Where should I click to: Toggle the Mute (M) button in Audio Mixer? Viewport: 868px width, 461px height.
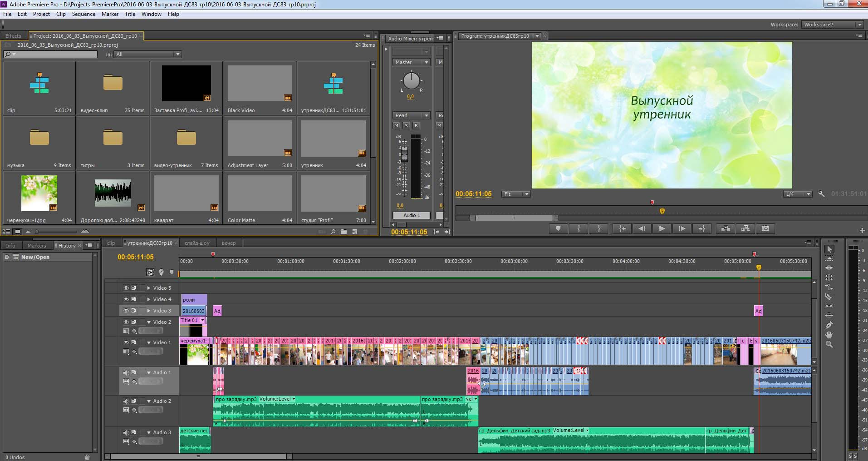tap(396, 125)
